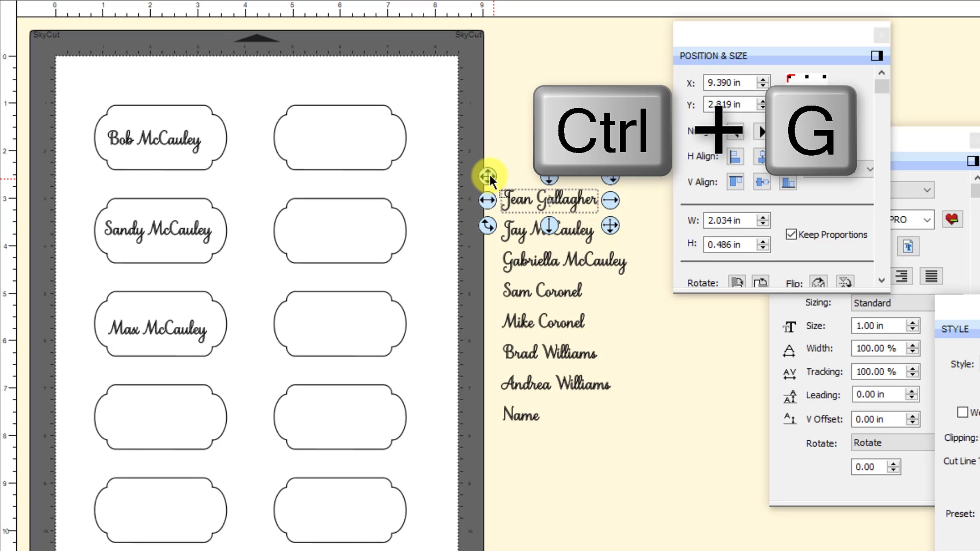This screenshot has width=980, height=551.
Task: Click the Position & Size scroll down arrow
Action: click(882, 280)
